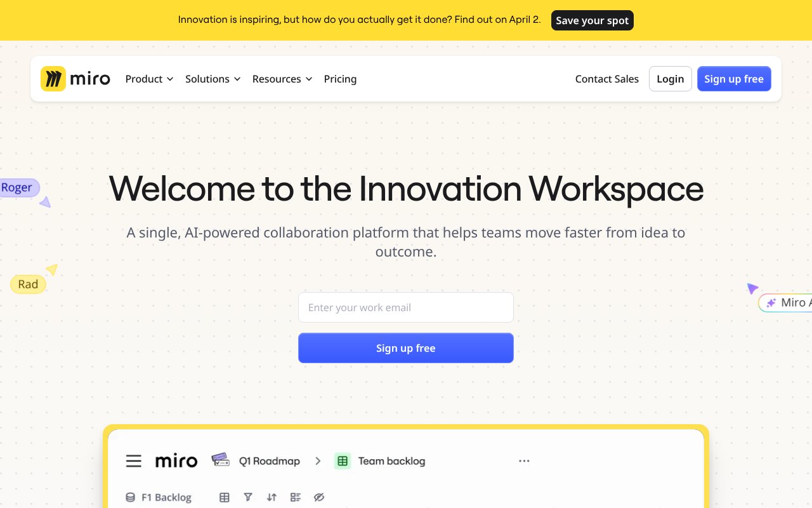Click the group-by list icon
The width and height of the screenshot is (812, 508).
(x=296, y=497)
